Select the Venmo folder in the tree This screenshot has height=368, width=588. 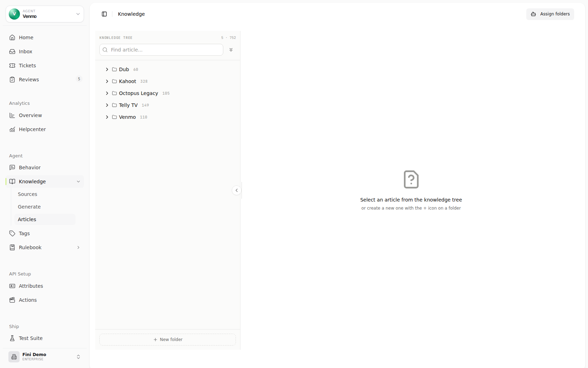[168, 117]
